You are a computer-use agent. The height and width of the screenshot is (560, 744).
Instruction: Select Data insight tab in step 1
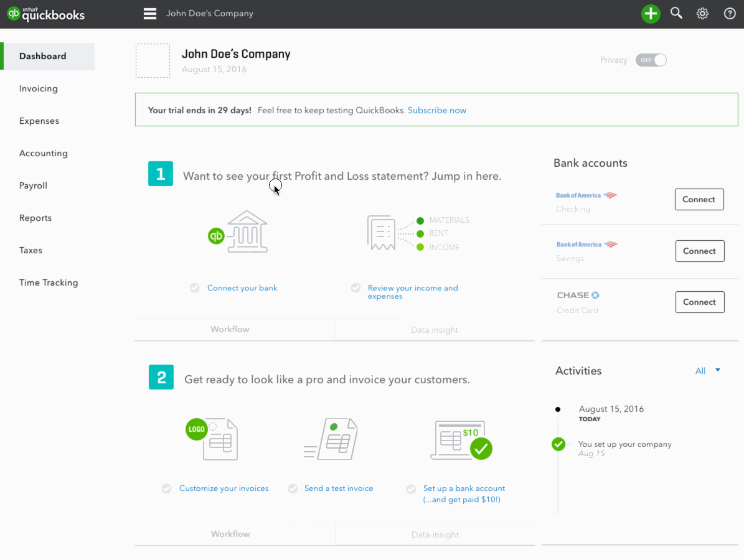[435, 330]
